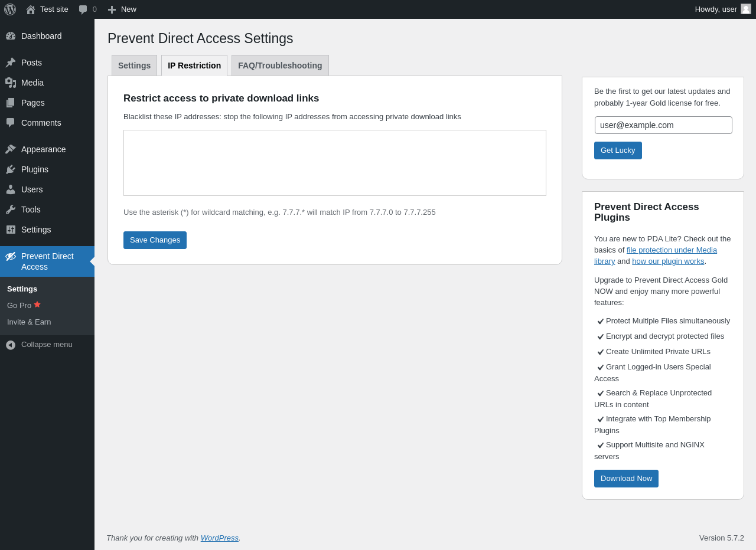Click the WordPress logo icon
The image size is (756, 550).
[x=10, y=9]
